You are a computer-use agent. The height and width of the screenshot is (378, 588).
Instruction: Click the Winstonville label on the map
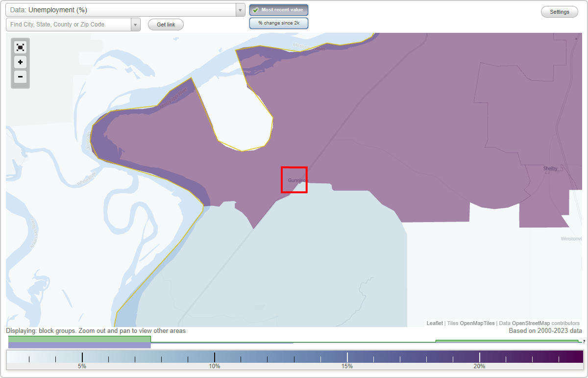coord(572,239)
